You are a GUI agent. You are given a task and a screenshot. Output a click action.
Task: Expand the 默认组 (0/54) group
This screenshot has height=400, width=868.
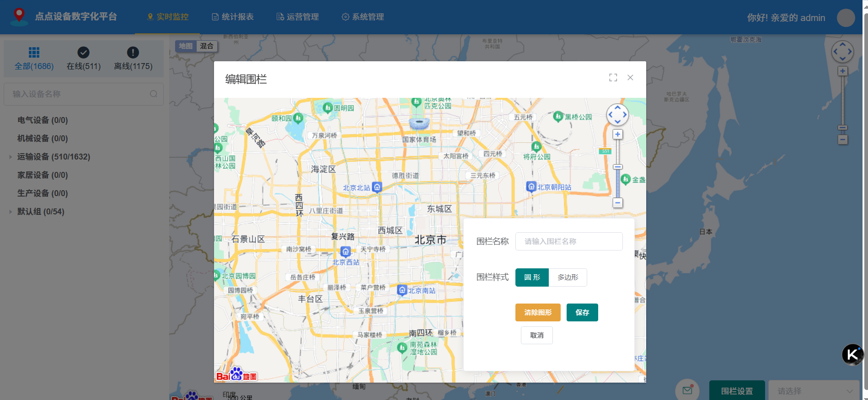click(10, 212)
